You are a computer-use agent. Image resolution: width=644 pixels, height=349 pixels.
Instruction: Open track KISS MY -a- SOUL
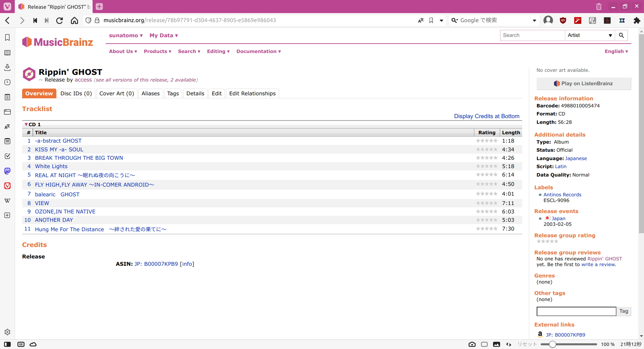pos(59,150)
